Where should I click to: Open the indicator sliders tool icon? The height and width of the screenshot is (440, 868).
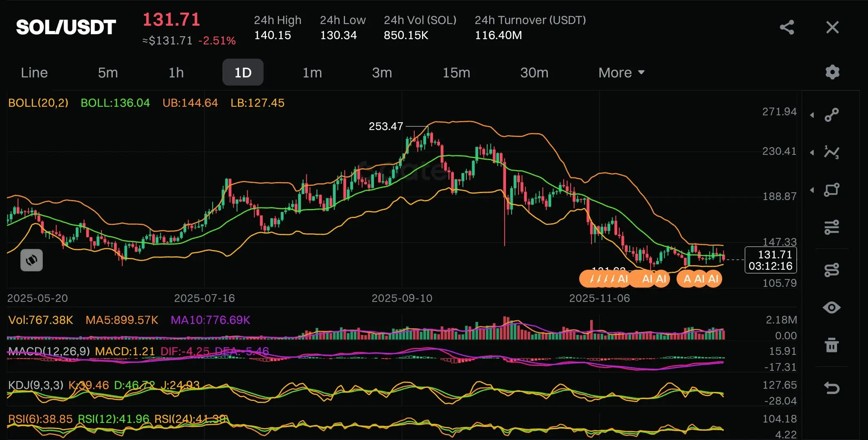click(831, 227)
